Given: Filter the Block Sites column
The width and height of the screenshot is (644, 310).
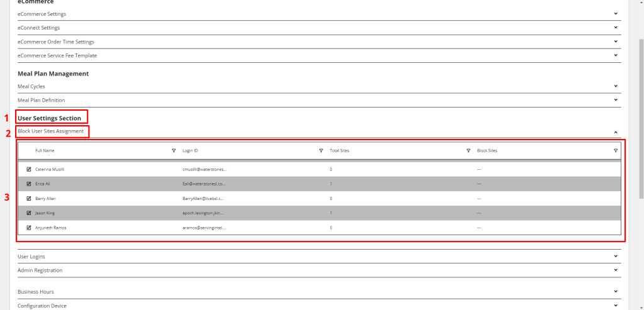Looking at the screenshot, I should click(x=615, y=151).
